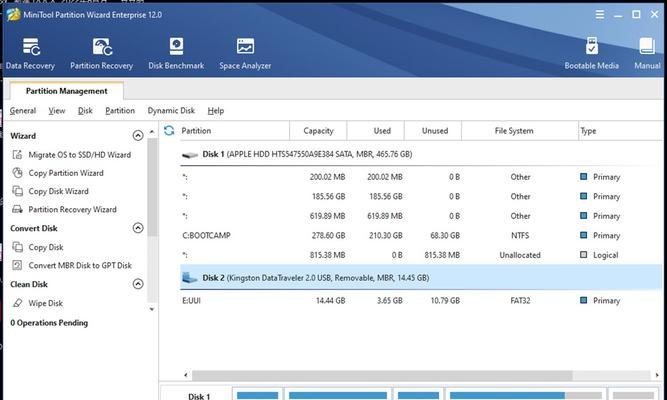Launch Partition Recovery from the toolbar
The width and height of the screenshot is (667, 400).
(101, 53)
